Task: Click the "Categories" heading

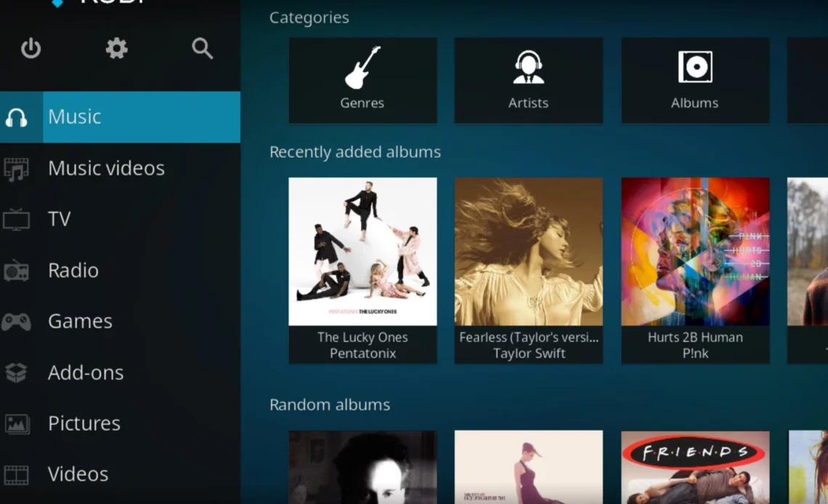Action: (x=309, y=17)
